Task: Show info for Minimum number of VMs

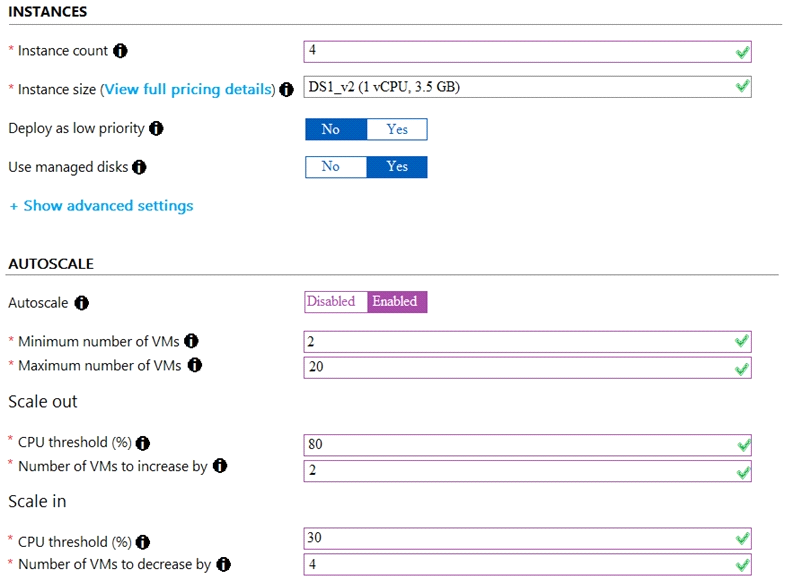Action: point(191,341)
